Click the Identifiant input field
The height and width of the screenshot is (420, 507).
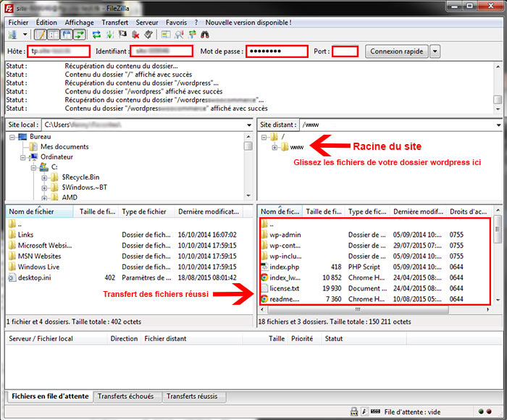(x=162, y=51)
